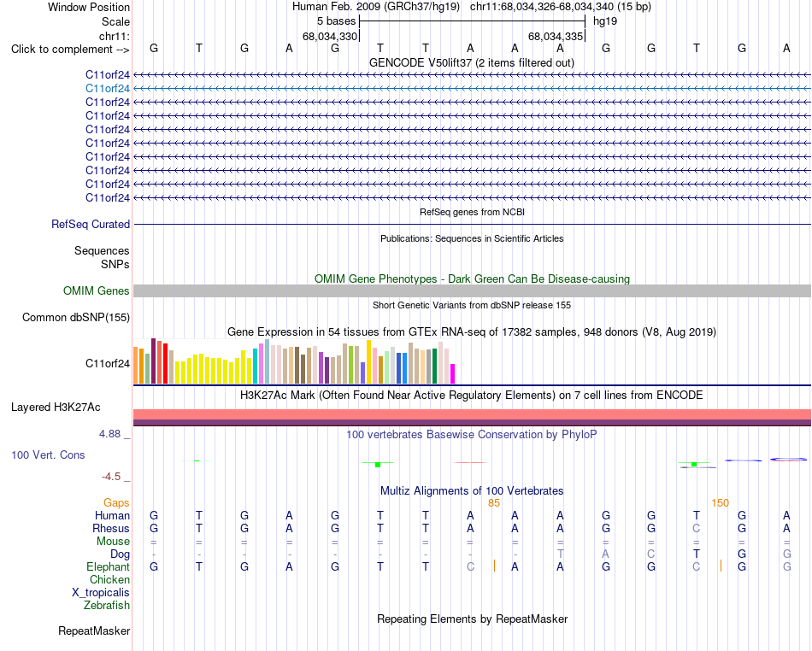Click the Human Feb. 2009 (GRCh37/hg19) text
Screen dimensions: 812x651
point(376,7)
